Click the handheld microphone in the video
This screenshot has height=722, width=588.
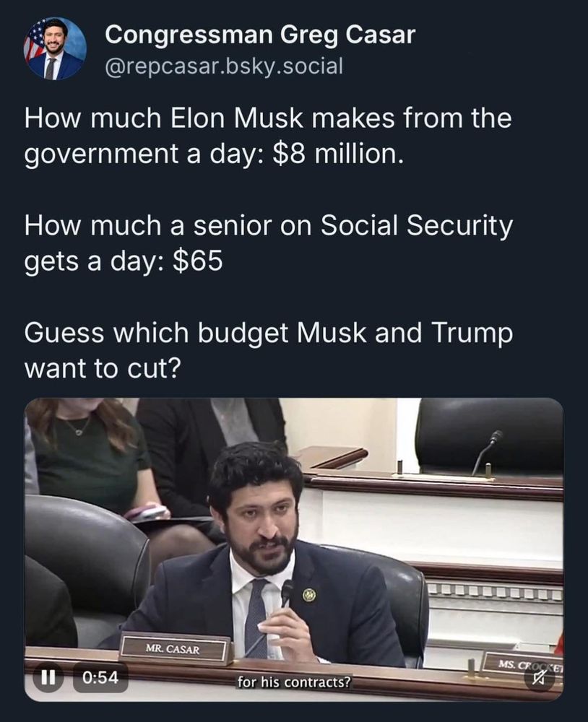tap(287, 593)
